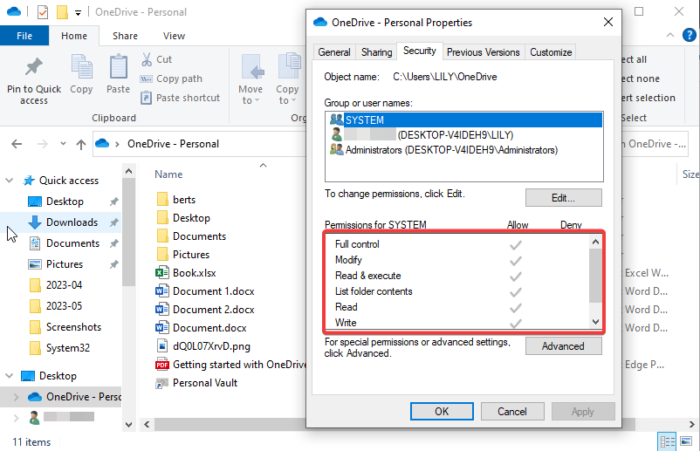Click the Advanced button
Image resolution: width=700 pixels, height=451 pixels.
(563, 346)
